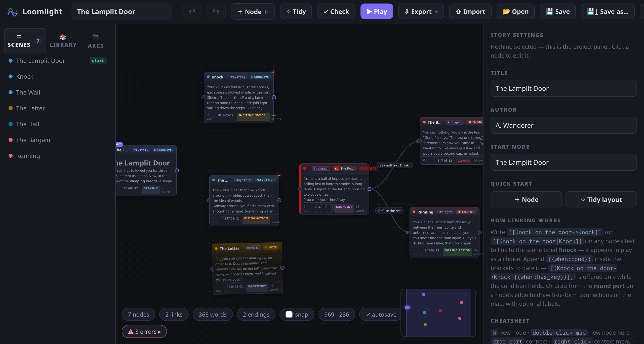This screenshot has height=344, width=644.
Task: Edit the Author field A. Wanderer
Action: 563,125
